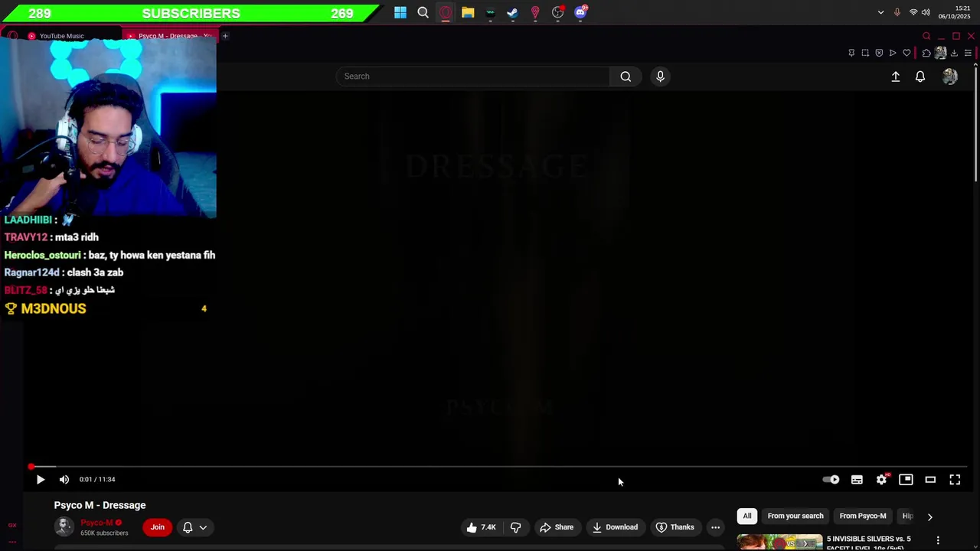Open File Explorer from the taskbar
Viewport: 980px width, 551px height.
click(468, 12)
